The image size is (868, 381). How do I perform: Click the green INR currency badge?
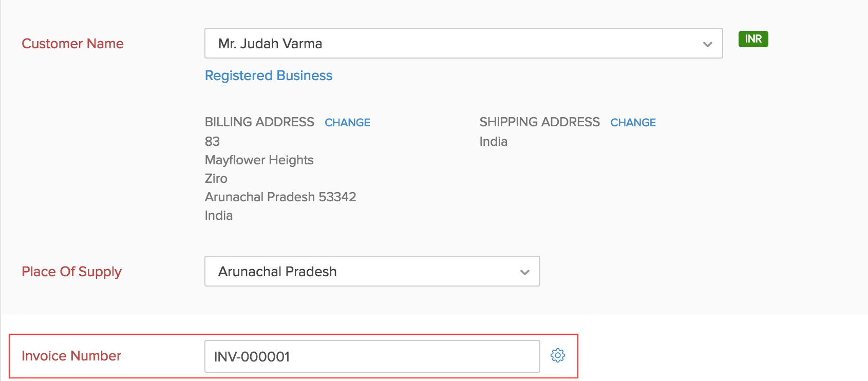(753, 39)
